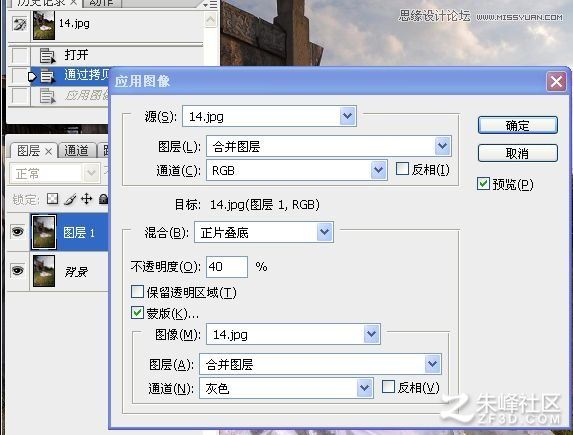Click the 打开 history state icon

click(x=47, y=56)
